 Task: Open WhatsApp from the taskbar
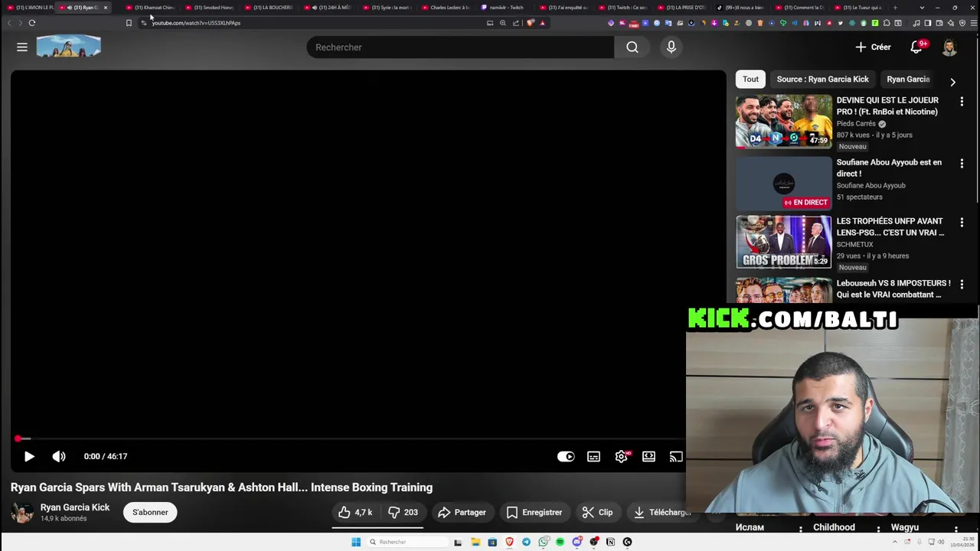pos(544,542)
